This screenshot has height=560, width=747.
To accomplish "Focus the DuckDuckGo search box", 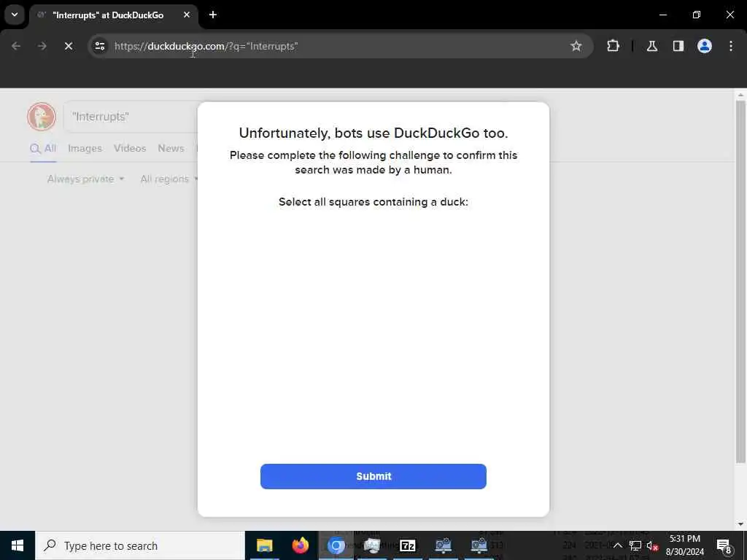I will pos(131,117).
